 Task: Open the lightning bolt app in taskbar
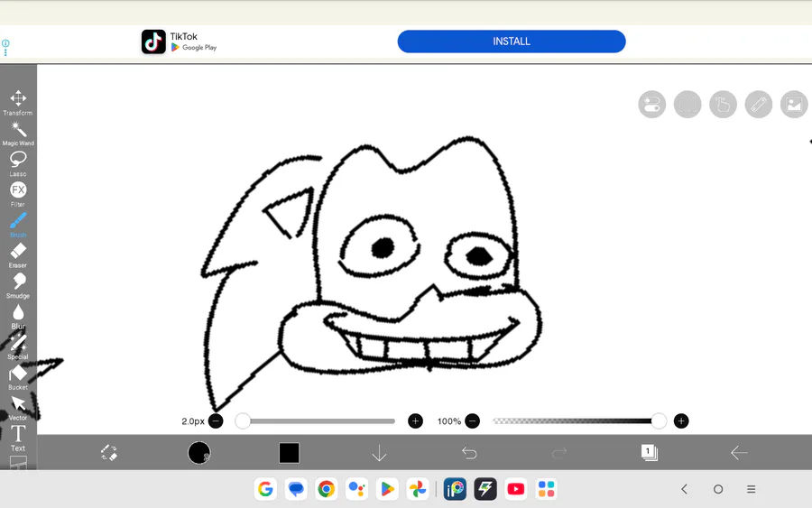point(485,489)
